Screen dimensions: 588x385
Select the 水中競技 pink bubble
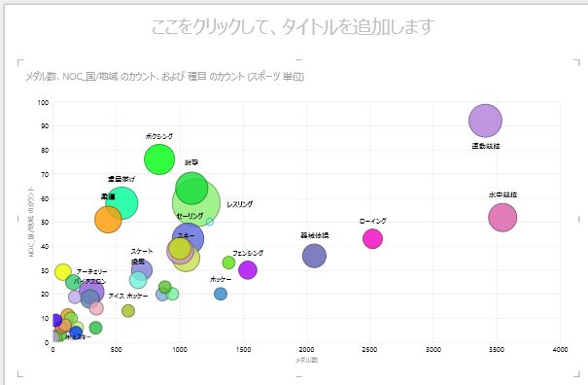click(x=502, y=217)
